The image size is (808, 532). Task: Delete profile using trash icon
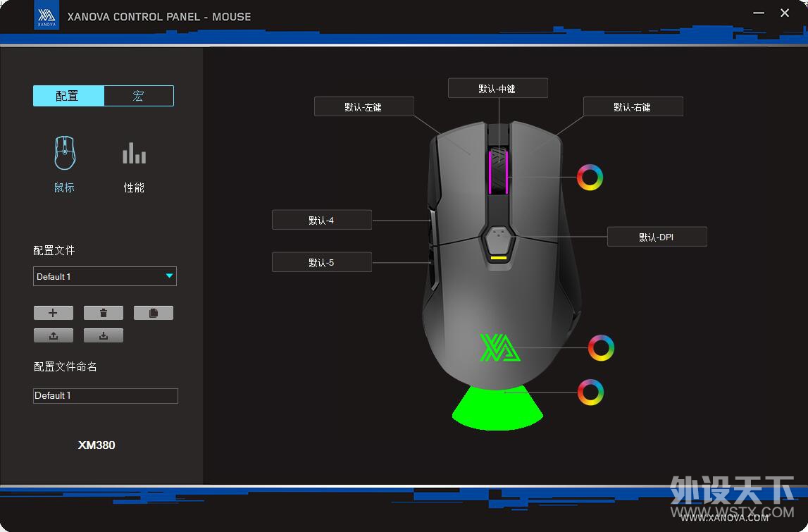tap(103, 313)
